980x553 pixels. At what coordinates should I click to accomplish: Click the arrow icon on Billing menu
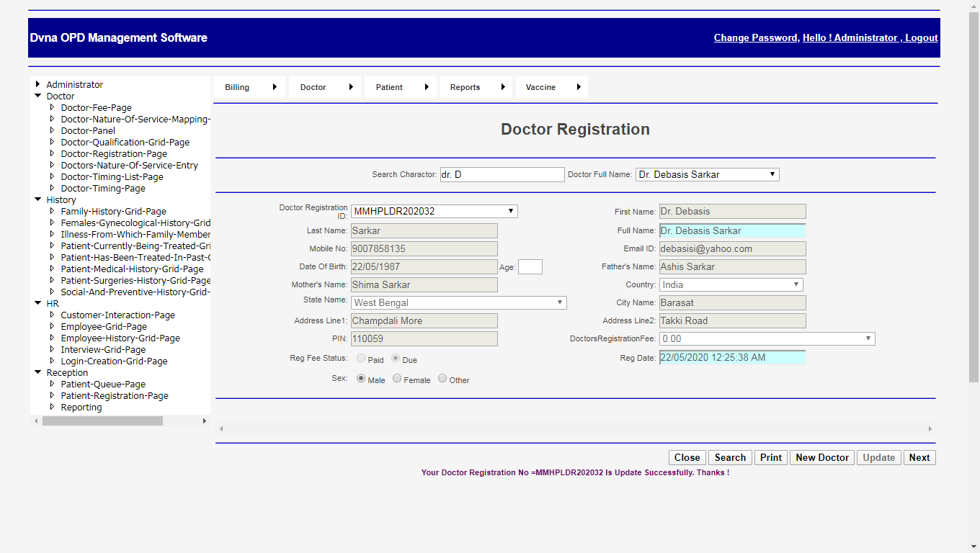(x=275, y=87)
